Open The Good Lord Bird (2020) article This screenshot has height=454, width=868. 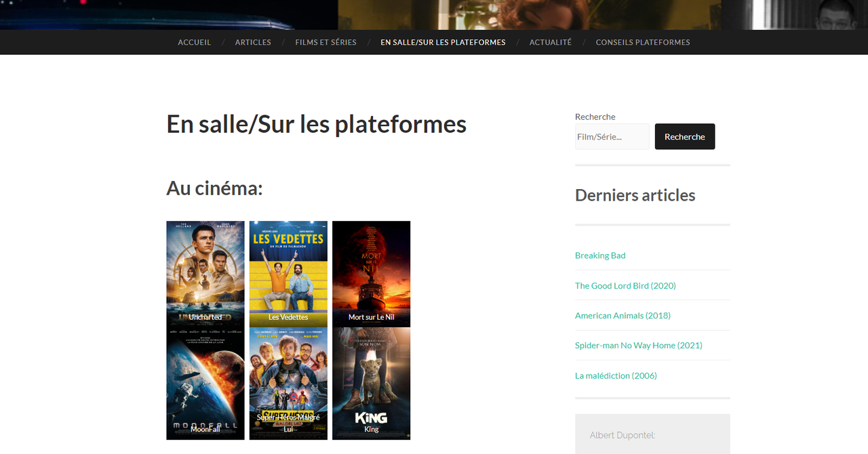click(x=625, y=285)
